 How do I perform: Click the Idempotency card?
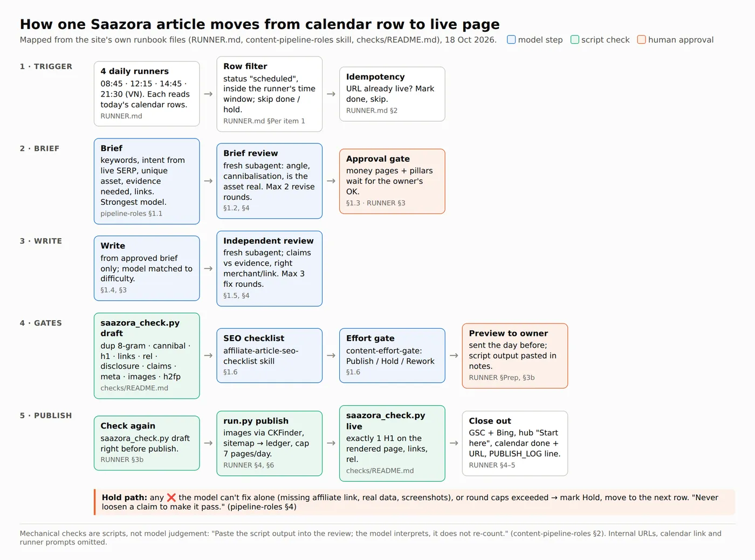392,94
